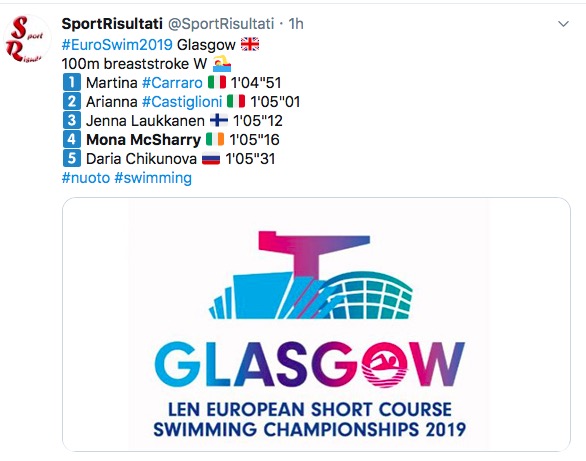Open the tweet options chevron menu

click(x=563, y=24)
